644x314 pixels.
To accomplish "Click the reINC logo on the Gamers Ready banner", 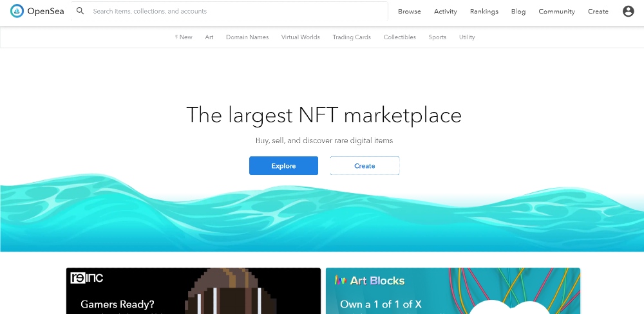I will point(87,278).
